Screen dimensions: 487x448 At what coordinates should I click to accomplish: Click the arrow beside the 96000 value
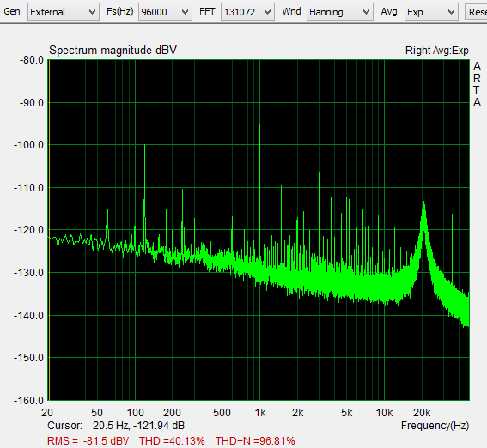click(185, 12)
